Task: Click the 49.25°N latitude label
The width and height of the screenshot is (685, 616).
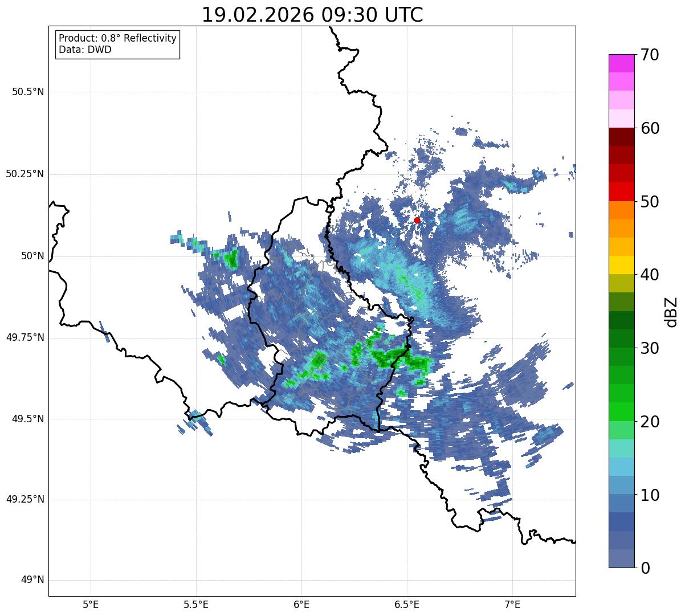Action: pos(25,500)
